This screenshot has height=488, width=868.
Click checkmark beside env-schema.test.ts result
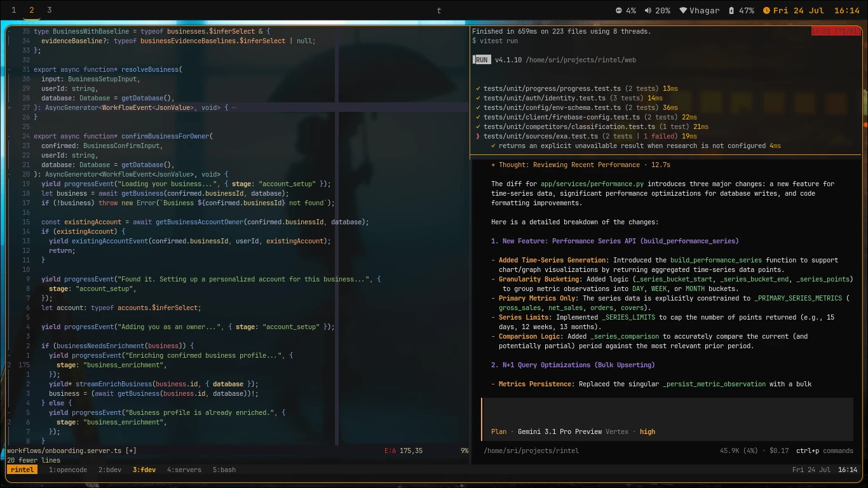click(478, 108)
